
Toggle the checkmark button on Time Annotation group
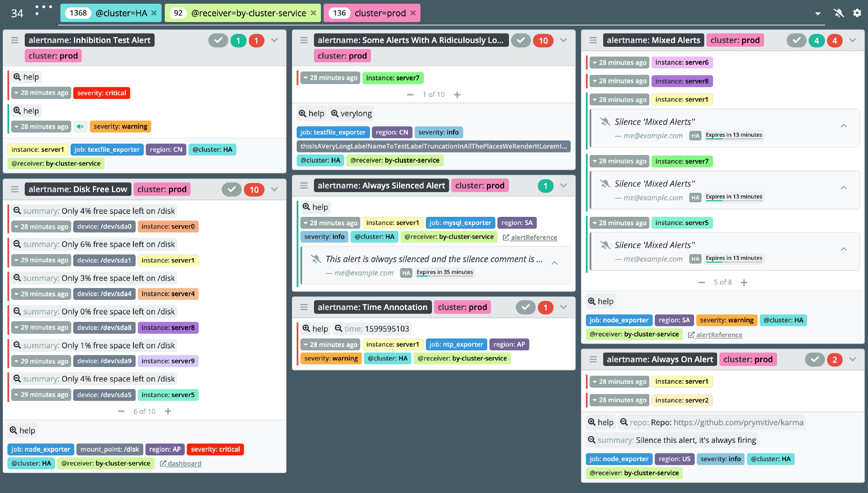[525, 307]
